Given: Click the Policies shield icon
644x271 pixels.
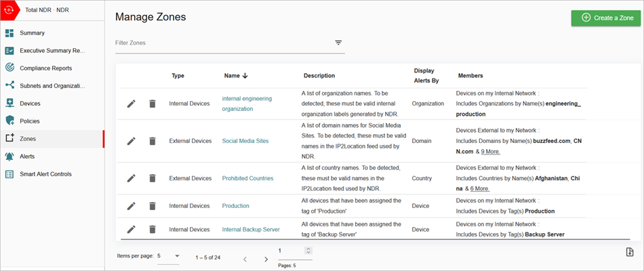Looking at the screenshot, I should [x=9, y=121].
